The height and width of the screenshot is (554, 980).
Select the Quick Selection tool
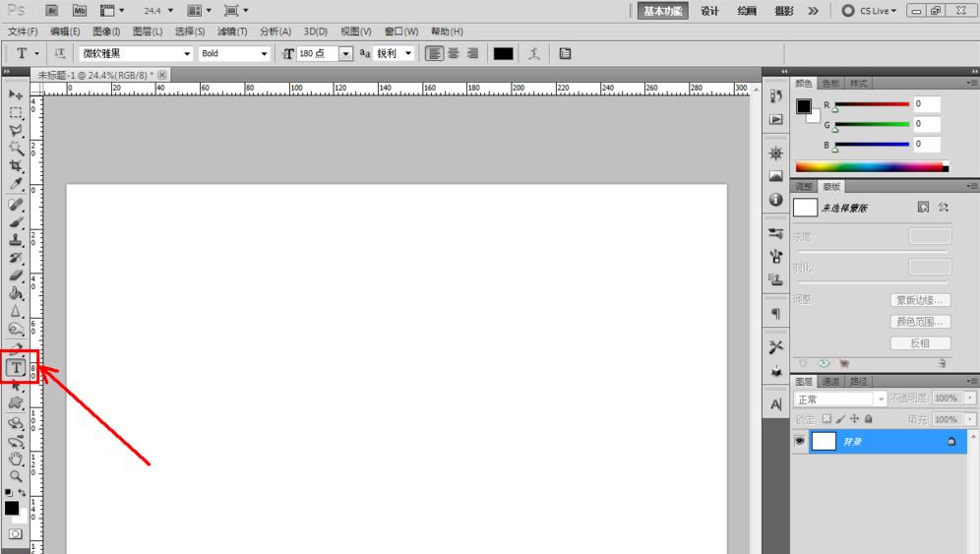[x=16, y=149]
